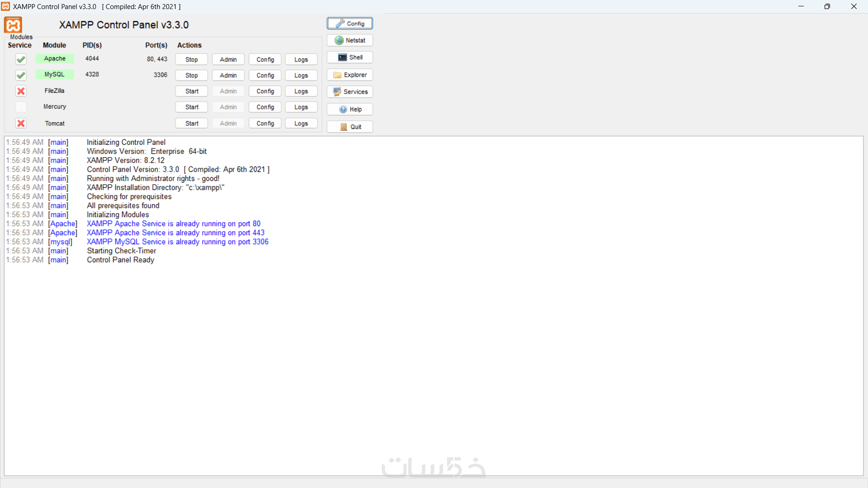Toggle the Mercury service checkbox
Screen dimensions: 868x488
pyautogui.click(x=21, y=107)
